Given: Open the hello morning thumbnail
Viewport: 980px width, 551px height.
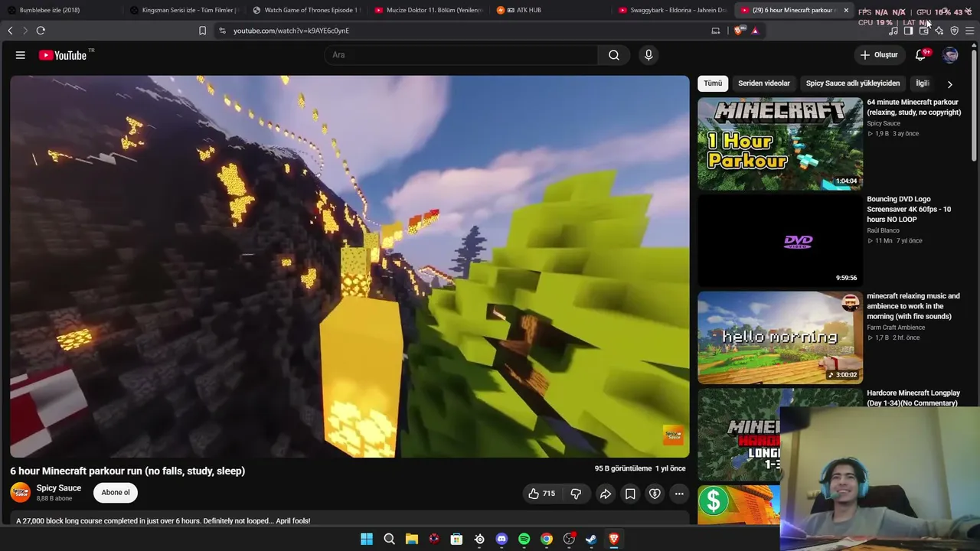Looking at the screenshot, I should click(780, 337).
